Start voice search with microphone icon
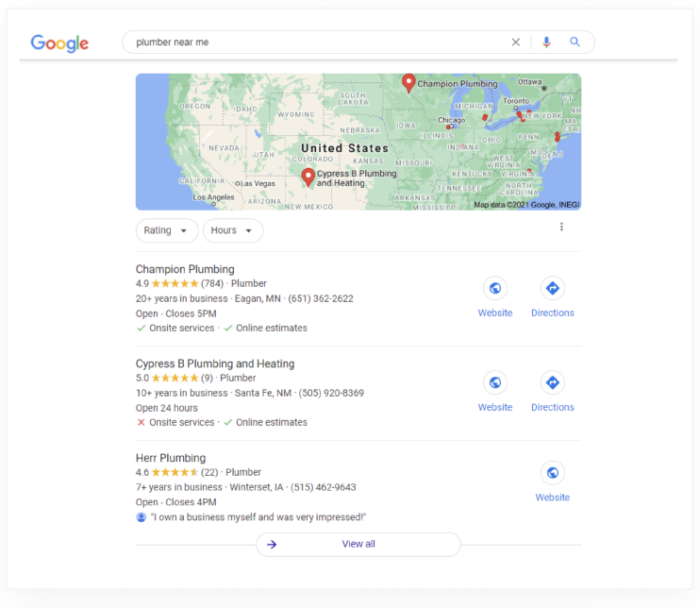This screenshot has width=700, height=608. [546, 42]
